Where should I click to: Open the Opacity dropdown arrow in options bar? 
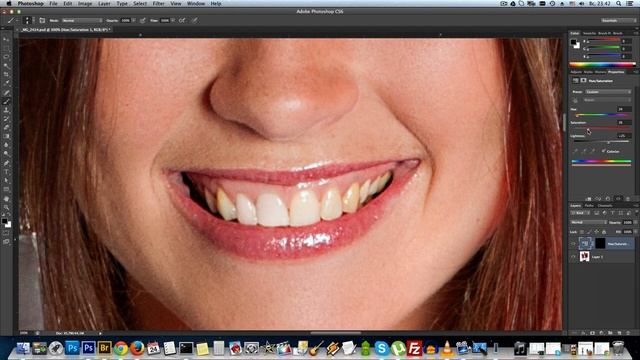point(134,20)
